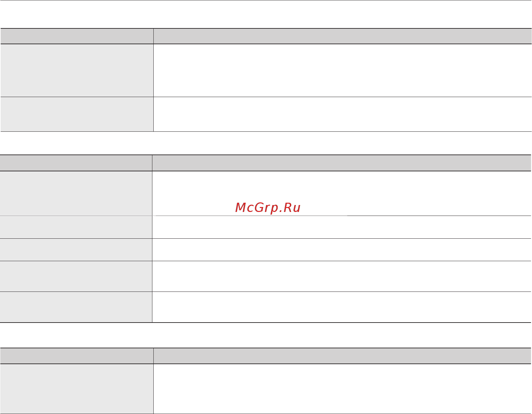Select the second table's third-row gray left cell

pos(76,250)
